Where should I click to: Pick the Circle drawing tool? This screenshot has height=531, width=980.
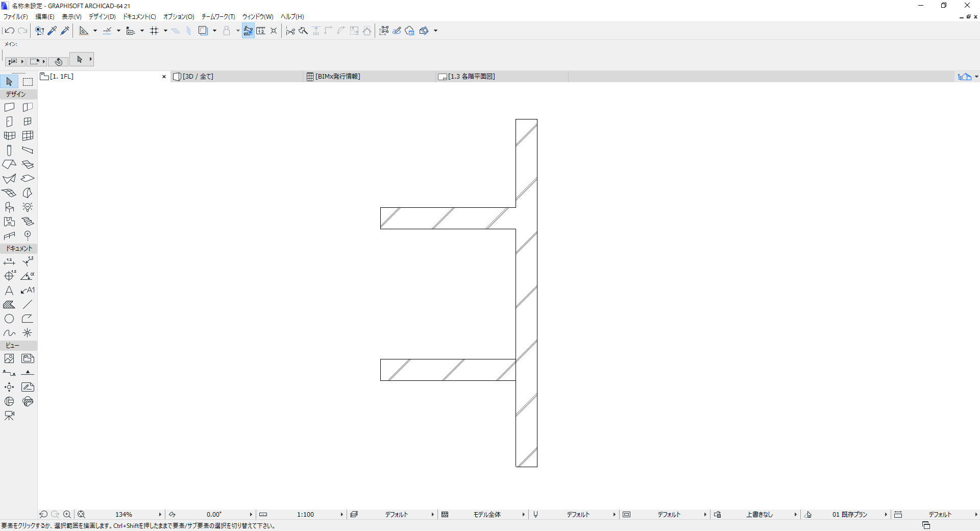pos(9,319)
